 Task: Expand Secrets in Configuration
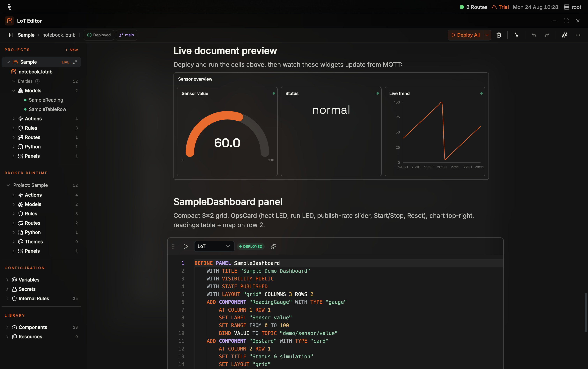pos(7,289)
